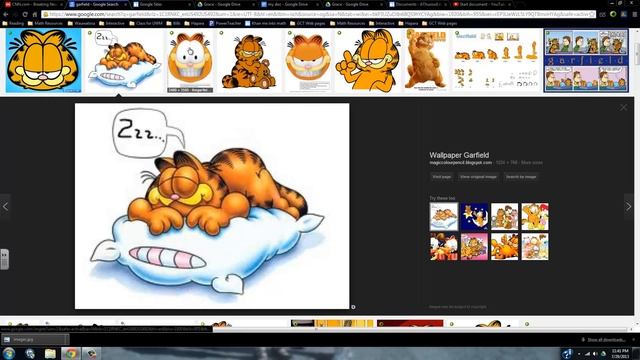
Task: Open Google Chrome on the taskbar
Action: pyautogui.click(x=71, y=353)
